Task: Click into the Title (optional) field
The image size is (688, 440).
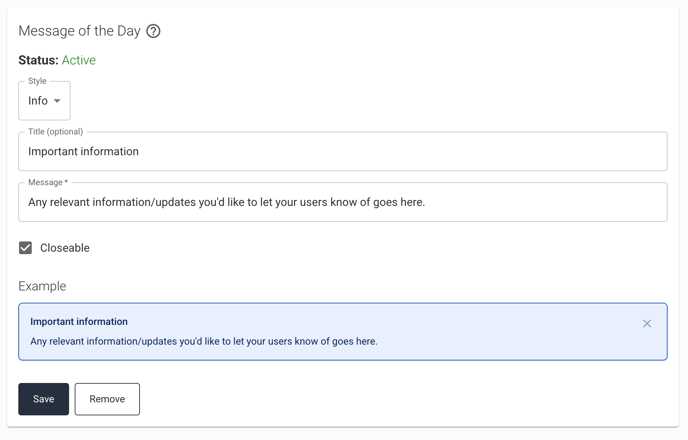Action: (343, 151)
